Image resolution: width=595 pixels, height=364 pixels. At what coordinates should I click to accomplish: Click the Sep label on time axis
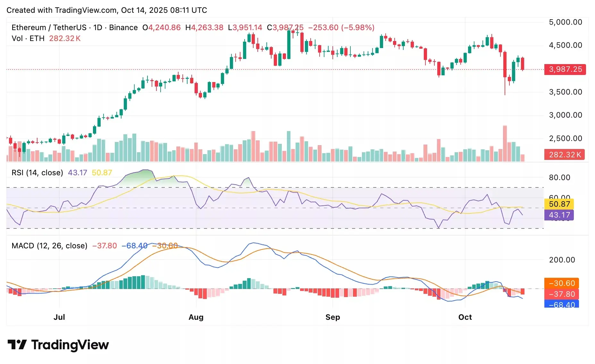pos(332,317)
